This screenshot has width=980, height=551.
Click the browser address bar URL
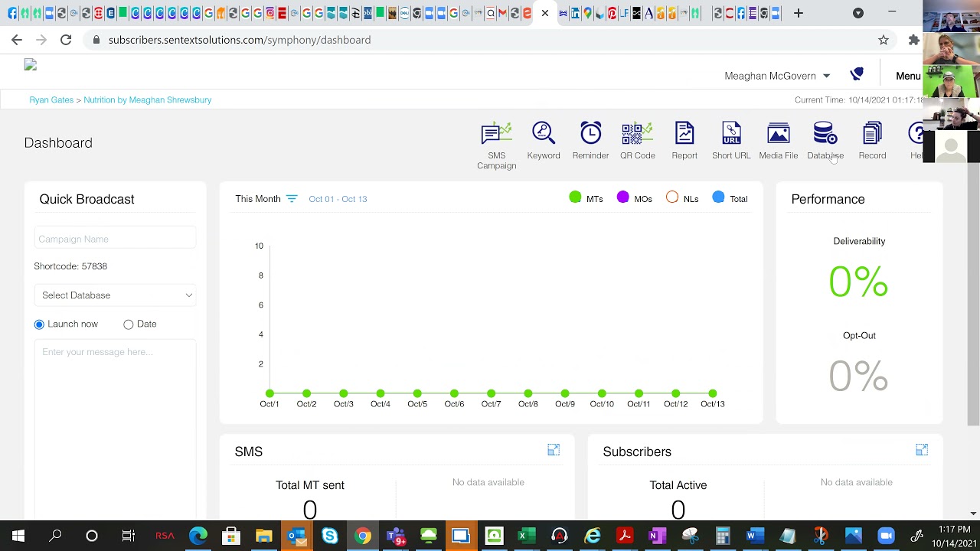(240, 40)
